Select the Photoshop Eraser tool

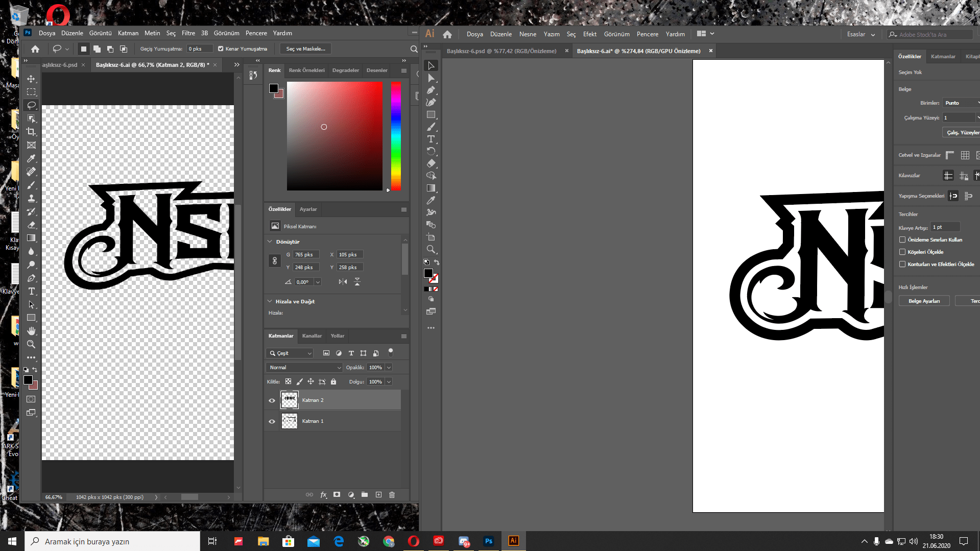tap(31, 225)
